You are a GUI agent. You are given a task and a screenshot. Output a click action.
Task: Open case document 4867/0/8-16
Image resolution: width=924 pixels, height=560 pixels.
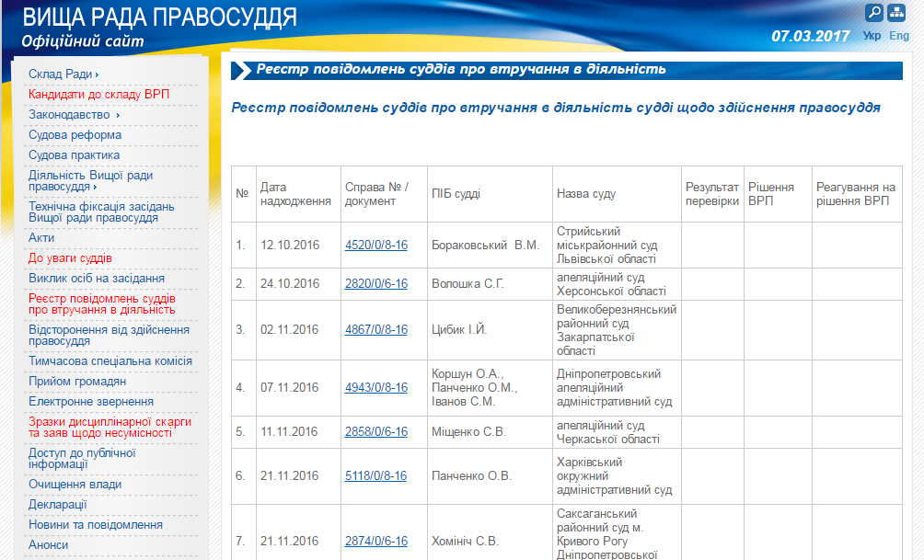point(375,330)
